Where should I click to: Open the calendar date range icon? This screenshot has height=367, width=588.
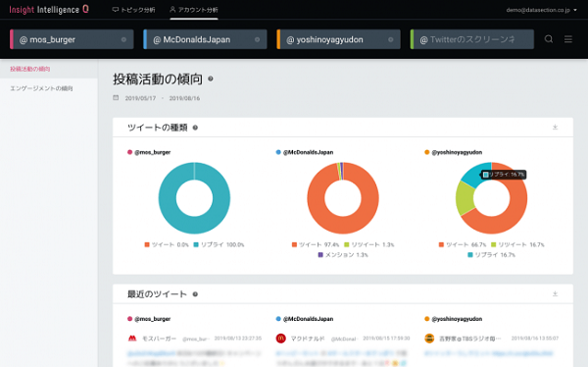[x=116, y=98]
